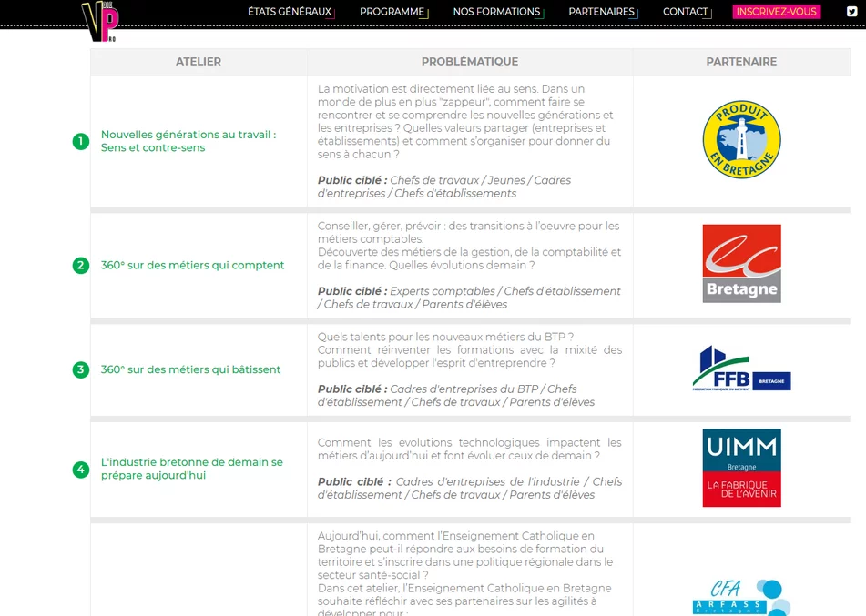866x616 pixels.
Task: Open "Nouvelles générations au travail" atelier
Action: 188,141
